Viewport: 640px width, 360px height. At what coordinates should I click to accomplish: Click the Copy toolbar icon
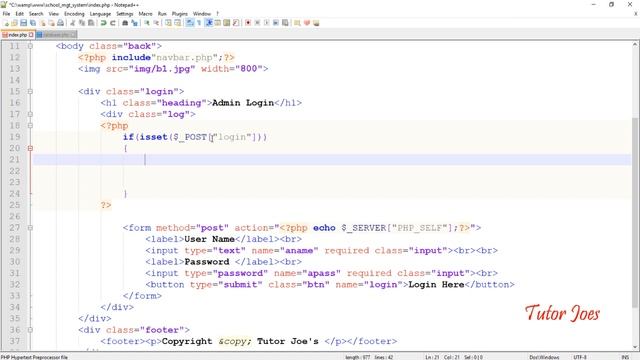click(82, 23)
